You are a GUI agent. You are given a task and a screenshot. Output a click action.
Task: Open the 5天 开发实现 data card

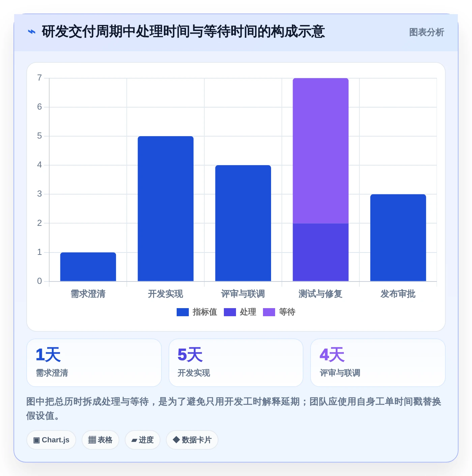[236, 363]
